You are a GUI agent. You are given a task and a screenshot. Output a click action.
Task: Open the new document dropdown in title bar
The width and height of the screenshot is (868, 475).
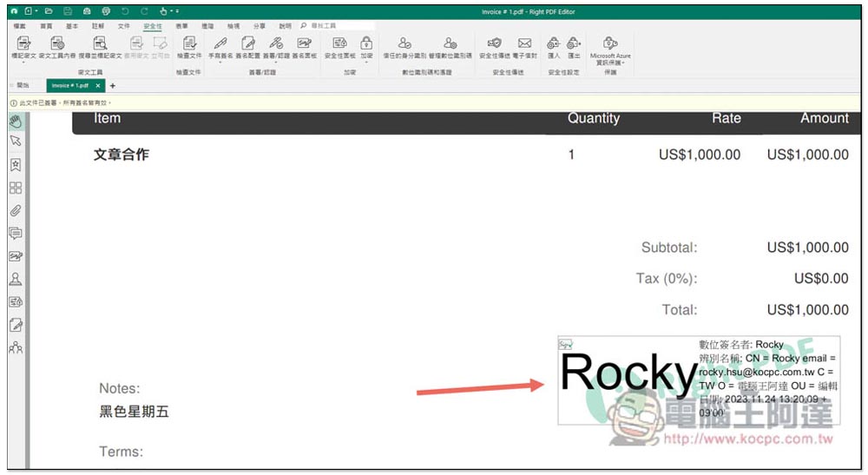36,11
